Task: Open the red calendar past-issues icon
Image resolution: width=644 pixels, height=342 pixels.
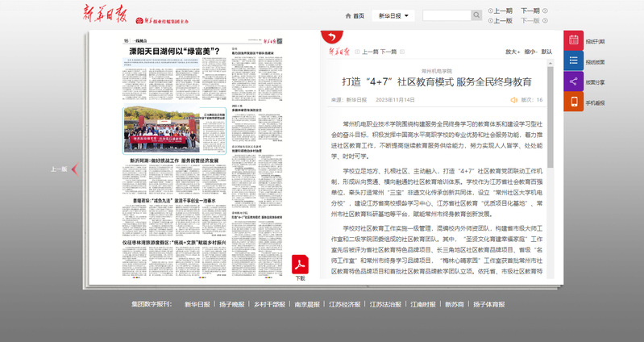Action: [x=574, y=41]
